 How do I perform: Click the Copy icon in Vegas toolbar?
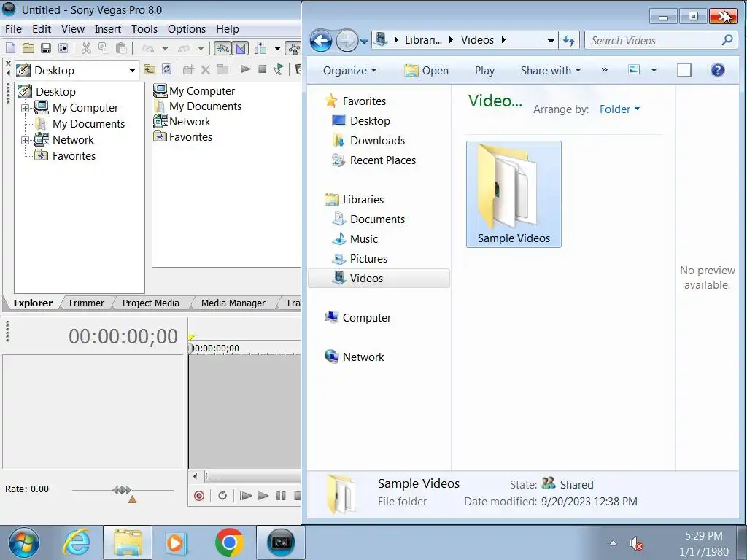[104, 48]
